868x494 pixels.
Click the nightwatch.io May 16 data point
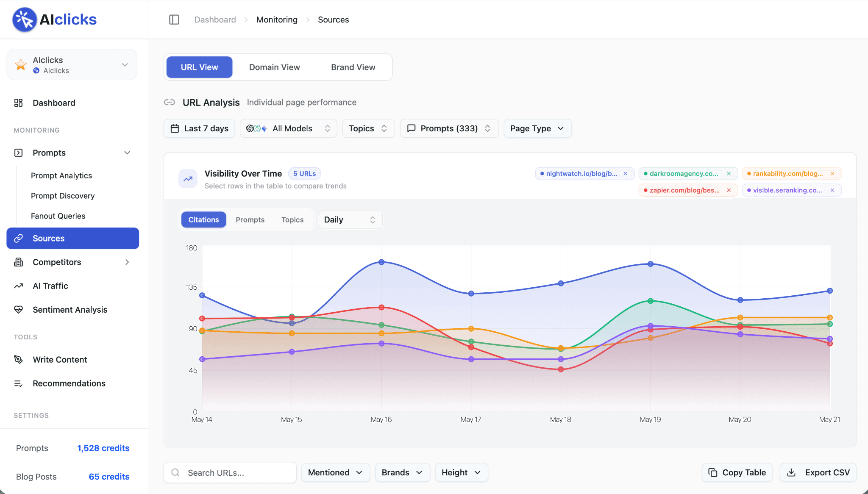[x=381, y=262]
